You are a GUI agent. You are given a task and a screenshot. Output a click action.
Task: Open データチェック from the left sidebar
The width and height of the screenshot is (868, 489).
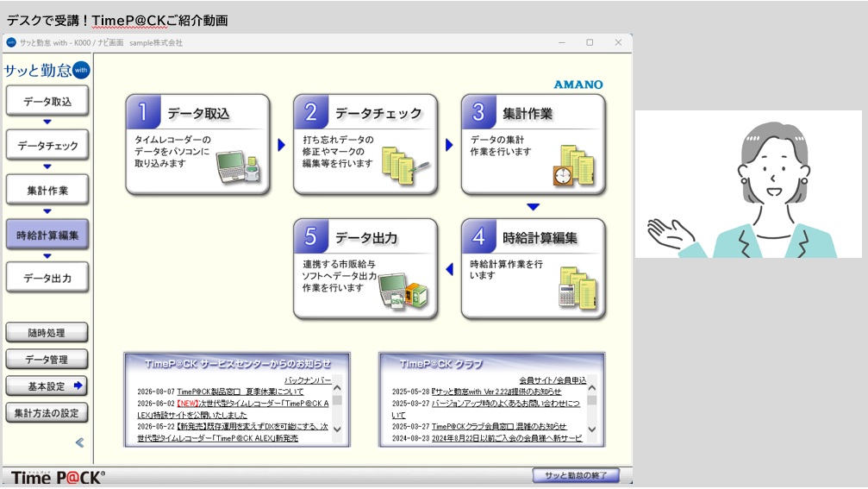click(47, 145)
